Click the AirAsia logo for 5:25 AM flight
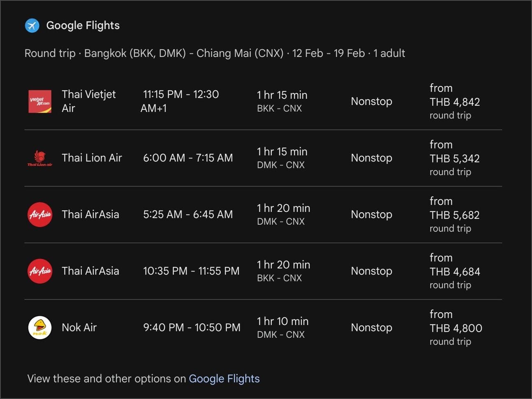The image size is (532, 399). [x=40, y=214]
